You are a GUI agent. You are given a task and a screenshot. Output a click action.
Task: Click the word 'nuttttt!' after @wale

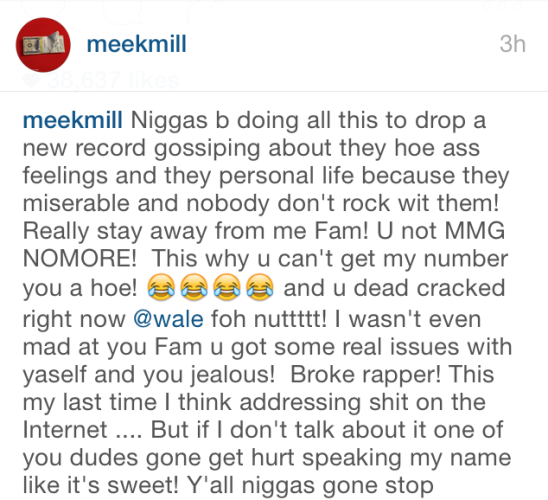pyautogui.click(x=291, y=319)
